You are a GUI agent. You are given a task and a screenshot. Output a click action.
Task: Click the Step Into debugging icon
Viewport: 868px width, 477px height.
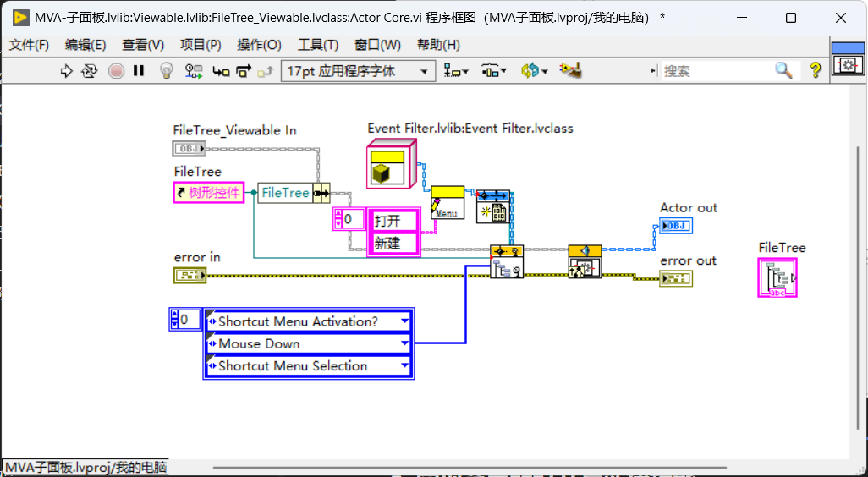(221, 71)
